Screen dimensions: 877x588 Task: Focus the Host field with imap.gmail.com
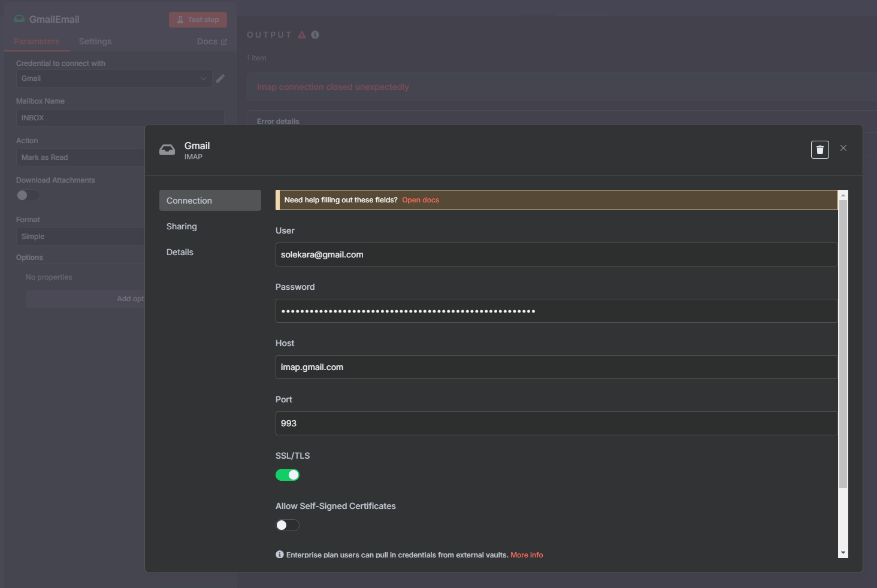[557, 367]
